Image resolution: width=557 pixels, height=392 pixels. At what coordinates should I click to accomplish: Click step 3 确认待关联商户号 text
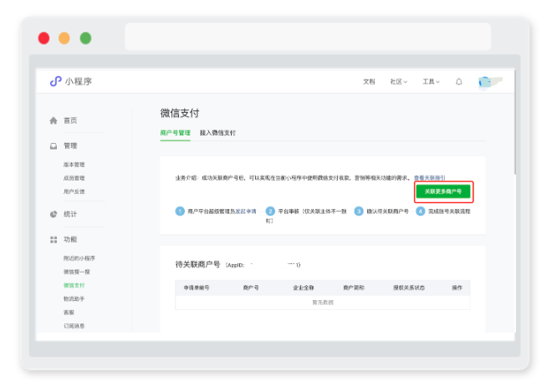click(x=387, y=211)
